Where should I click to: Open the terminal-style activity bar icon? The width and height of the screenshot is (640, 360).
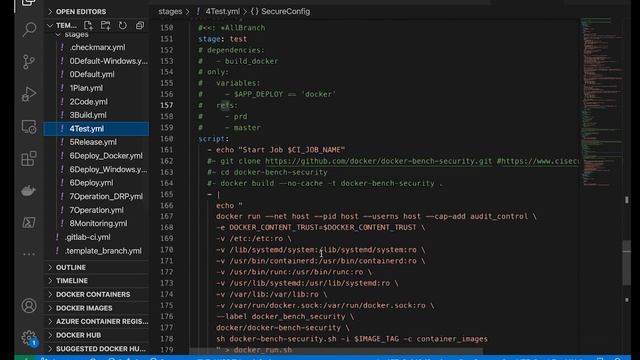[29, 222]
